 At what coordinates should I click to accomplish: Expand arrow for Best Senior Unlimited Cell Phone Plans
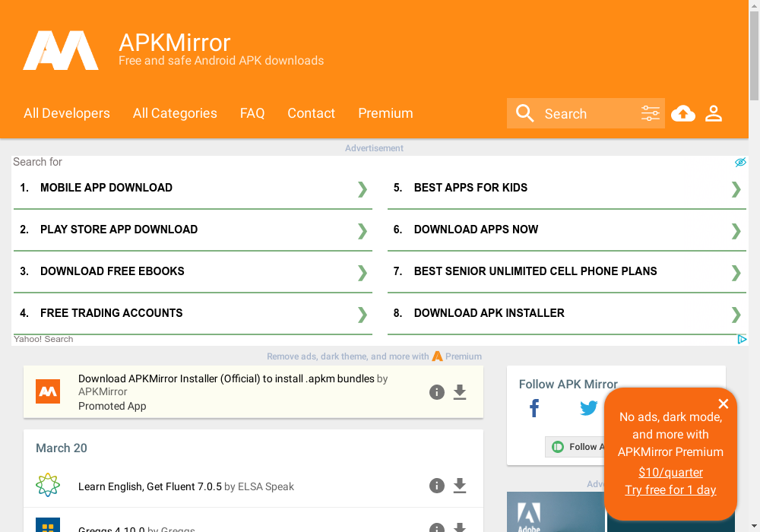point(736,273)
